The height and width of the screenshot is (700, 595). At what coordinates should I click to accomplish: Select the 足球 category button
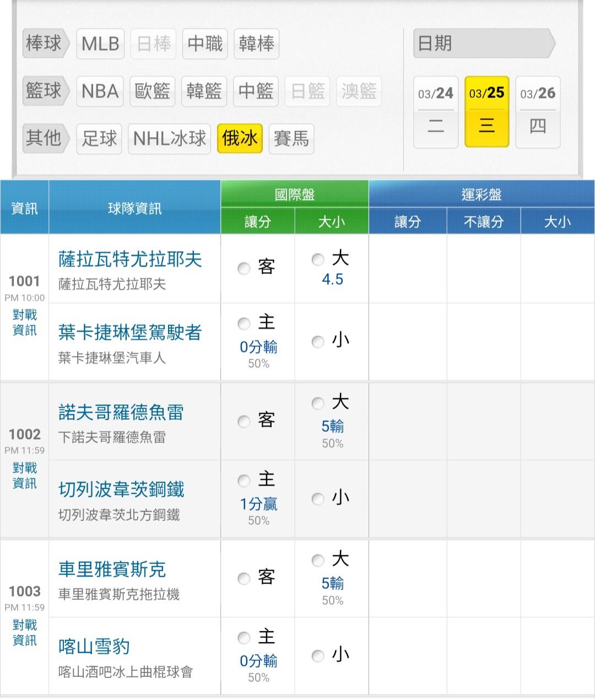pyautogui.click(x=99, y=138)
